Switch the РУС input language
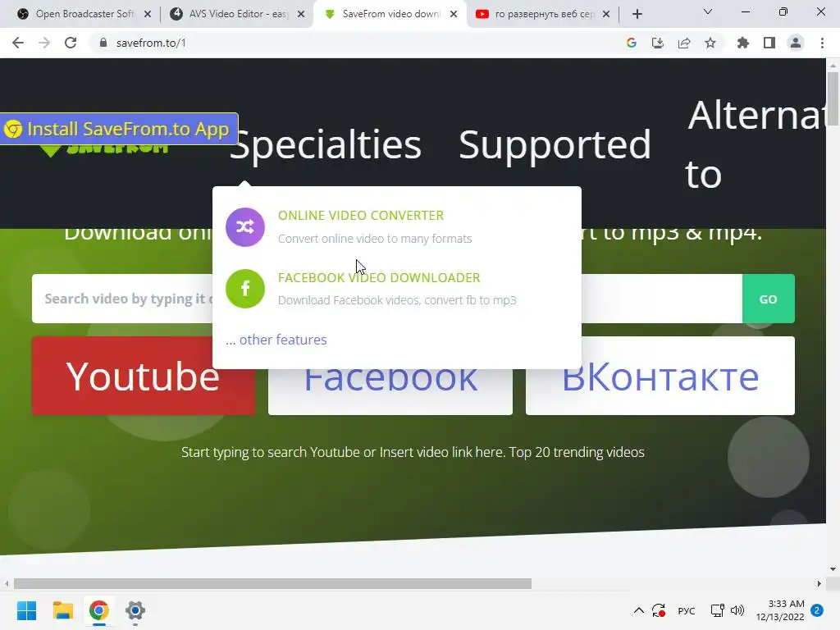This screenshot has height=630, width=840. (687, 610)
